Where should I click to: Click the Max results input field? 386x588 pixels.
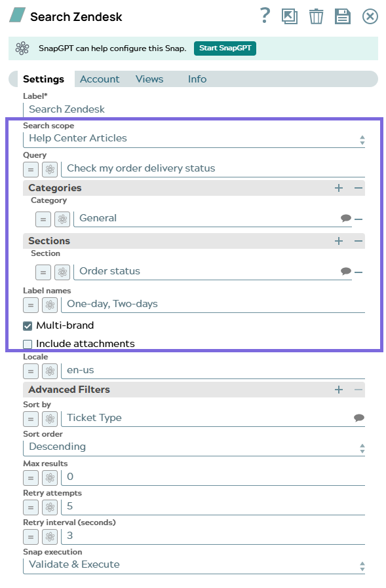213,477
